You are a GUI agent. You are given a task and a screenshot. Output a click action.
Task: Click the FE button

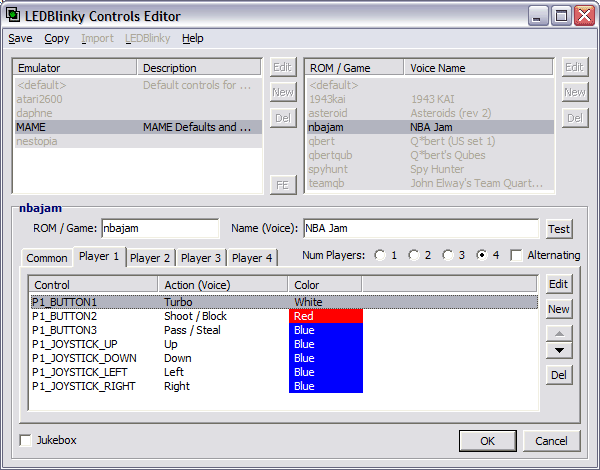[283, 185]
